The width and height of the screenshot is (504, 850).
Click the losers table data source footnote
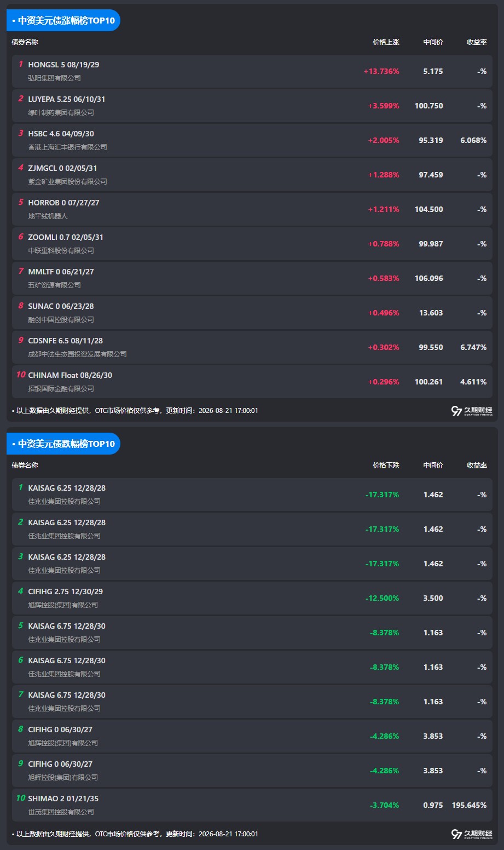click(x=135, y=834)
